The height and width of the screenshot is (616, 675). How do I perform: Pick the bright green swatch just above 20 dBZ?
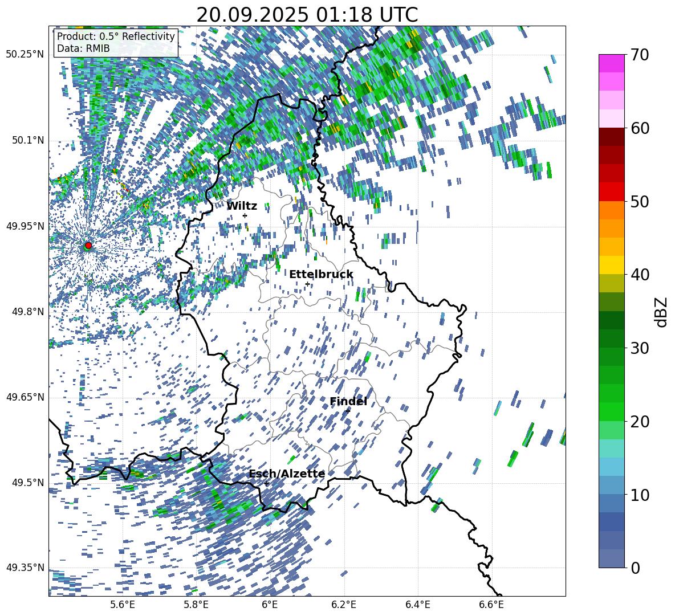click(612, 411)
